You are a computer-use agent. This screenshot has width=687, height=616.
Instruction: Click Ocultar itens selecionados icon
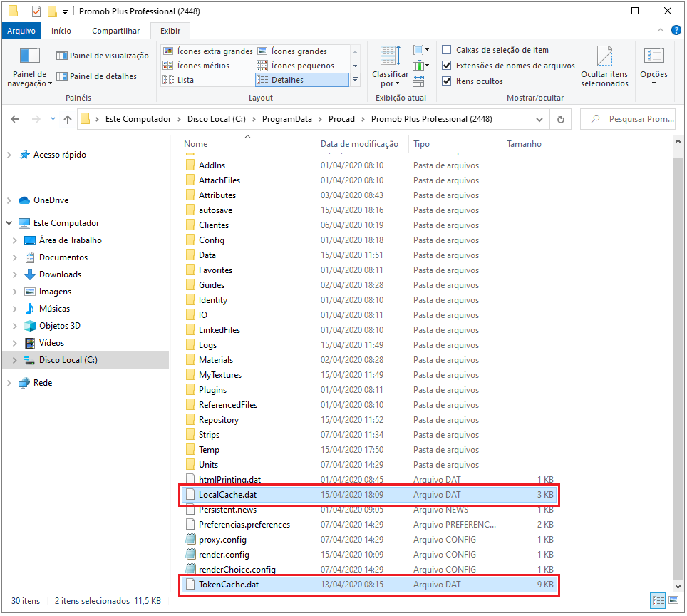tap(604, 57)
